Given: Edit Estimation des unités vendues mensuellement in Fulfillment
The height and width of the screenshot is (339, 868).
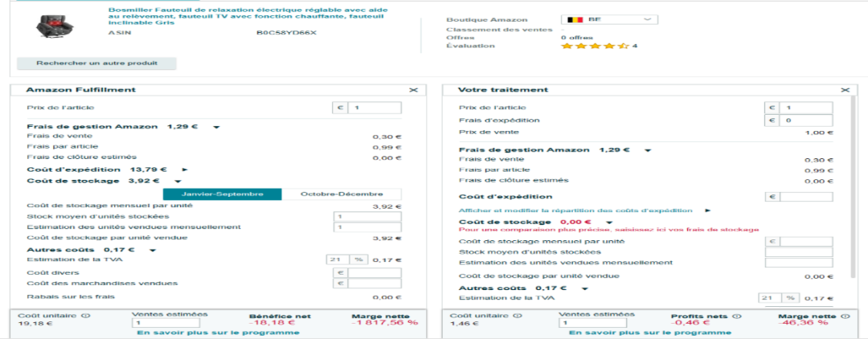Looking at the screenshot, I should click(367, 227).
